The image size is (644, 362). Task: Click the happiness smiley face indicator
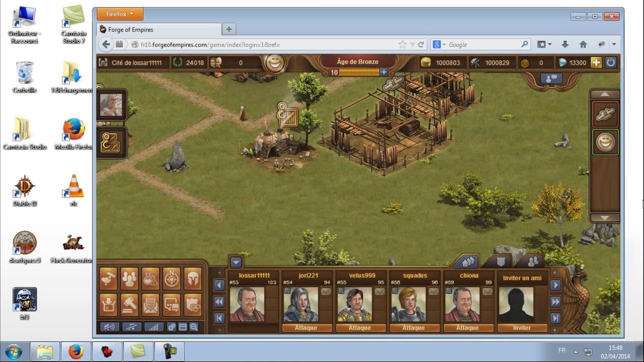point(275,63)
